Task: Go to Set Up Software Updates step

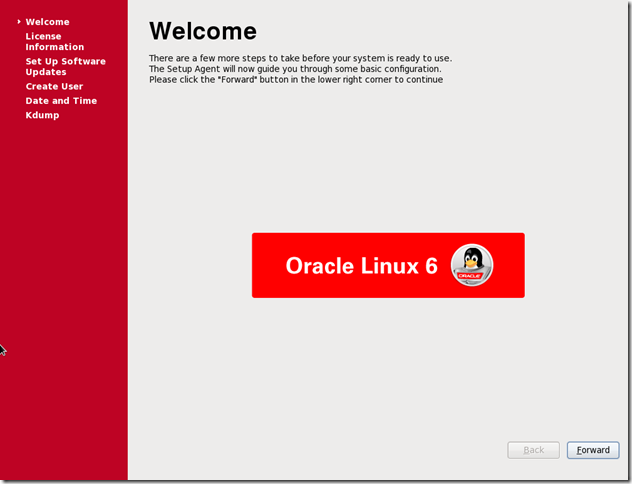Action: tap(66, 66)
